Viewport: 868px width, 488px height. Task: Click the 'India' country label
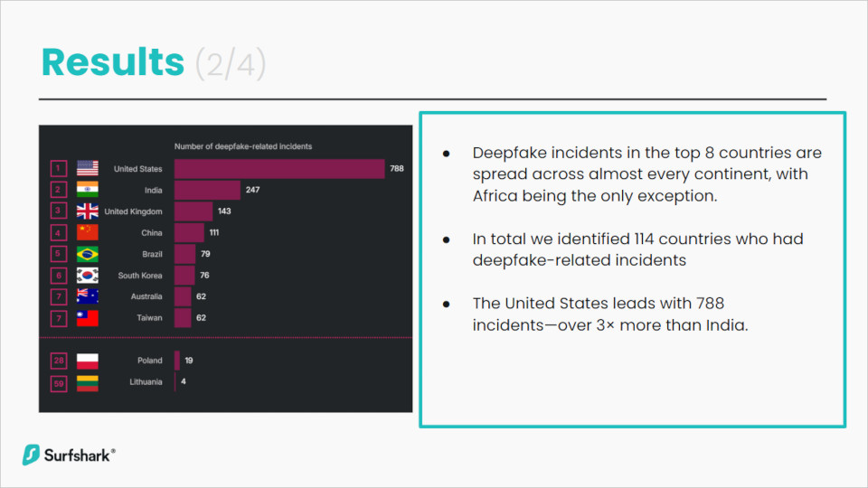click(x=154, y=191)
